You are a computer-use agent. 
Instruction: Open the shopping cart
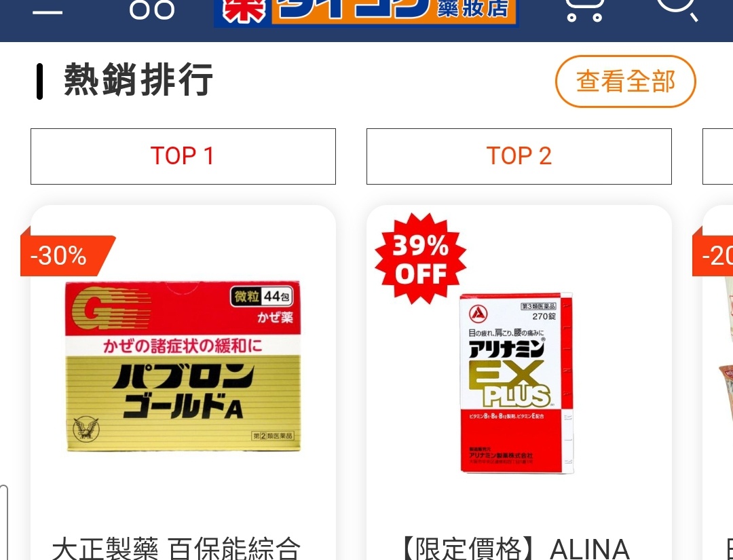pyautogui.click(x=584, y=10)
